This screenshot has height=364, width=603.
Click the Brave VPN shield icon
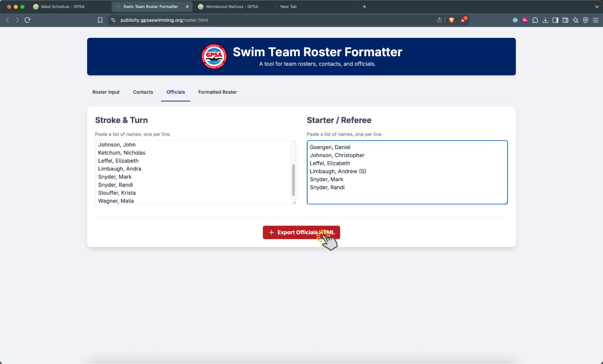(586, 20)
